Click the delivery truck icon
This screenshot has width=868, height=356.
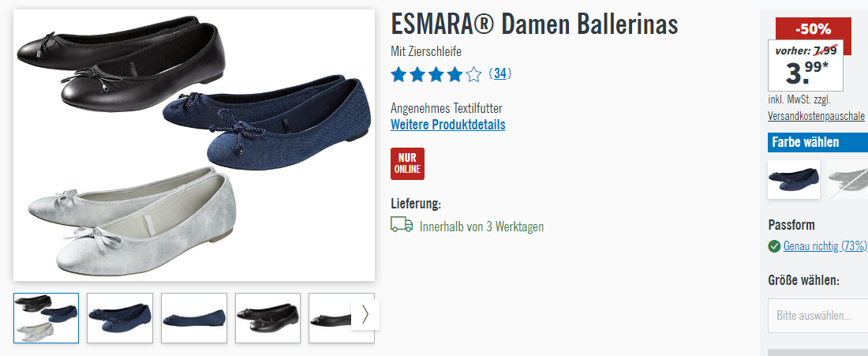[x=402, y=224]
